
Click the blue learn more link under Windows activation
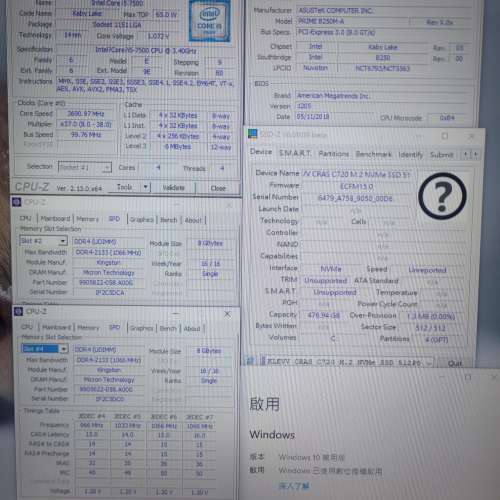(x=294, y=486)
